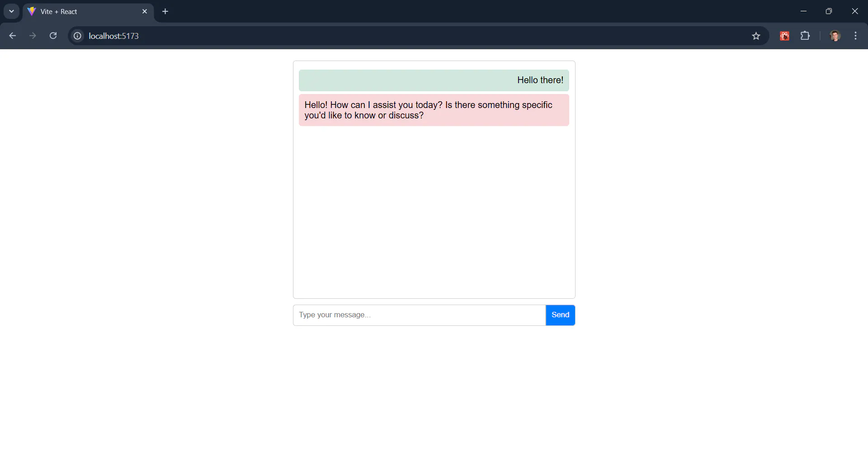868x461 pixels.
Task: Bookmark this page with the star icon
Action: point(756,36)
